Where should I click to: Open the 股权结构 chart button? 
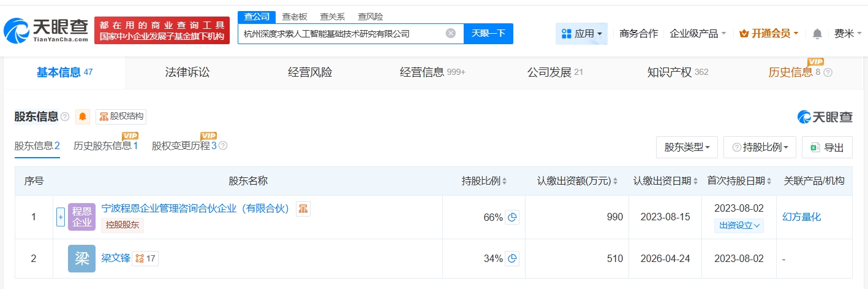[x=121, y=117]
